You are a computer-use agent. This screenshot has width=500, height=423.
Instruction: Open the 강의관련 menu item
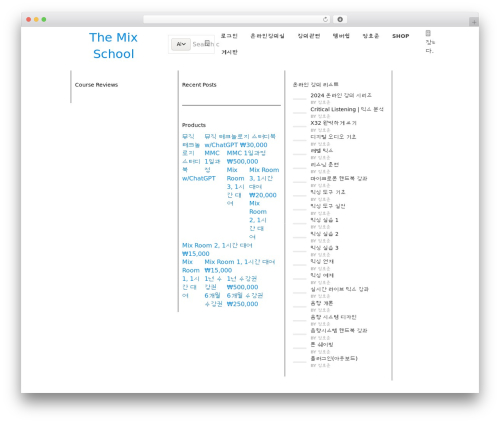(x=309, y=36)
